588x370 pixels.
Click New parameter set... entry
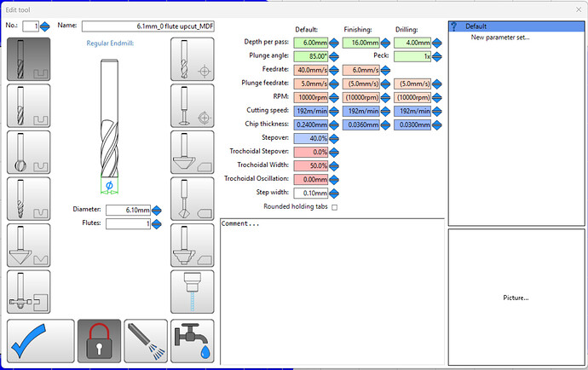500,38
